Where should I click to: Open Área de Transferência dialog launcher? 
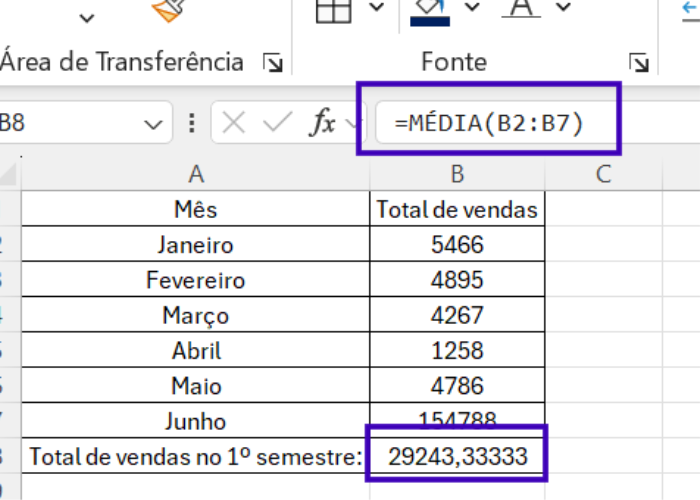point(271,63)
